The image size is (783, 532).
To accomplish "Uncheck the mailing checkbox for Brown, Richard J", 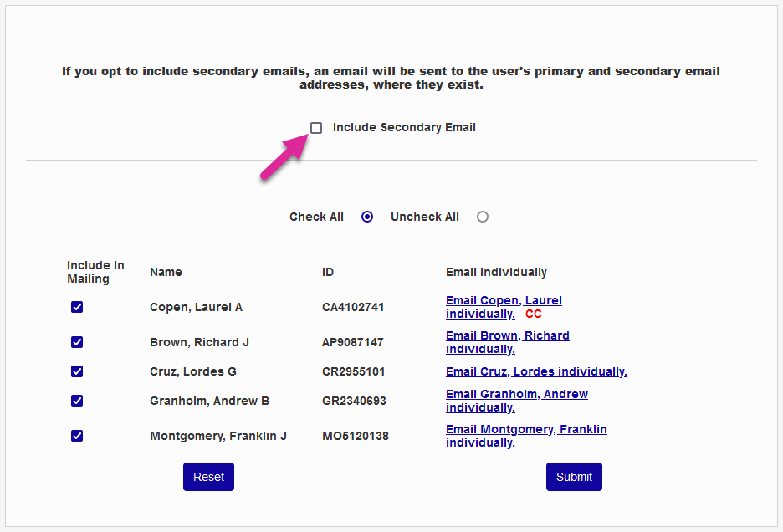I will coord(77,342).
